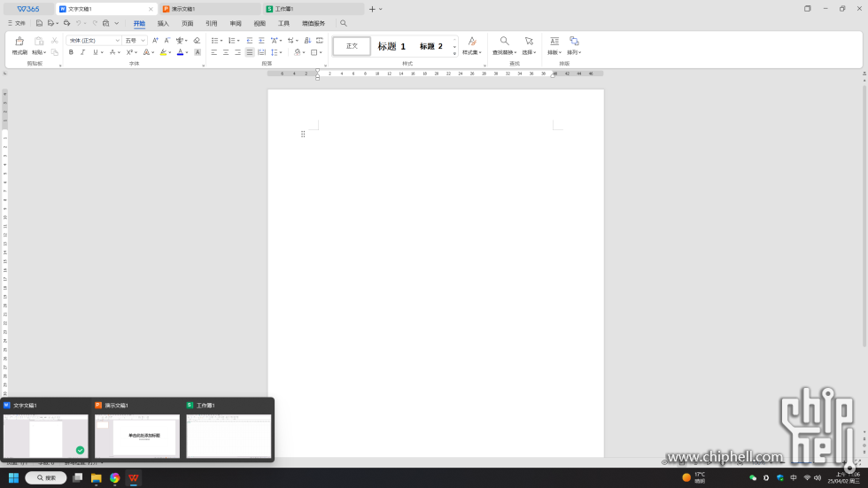Expand the bullet list dropdown
This screenshot has height=488, width=868.
coord(221,41)
